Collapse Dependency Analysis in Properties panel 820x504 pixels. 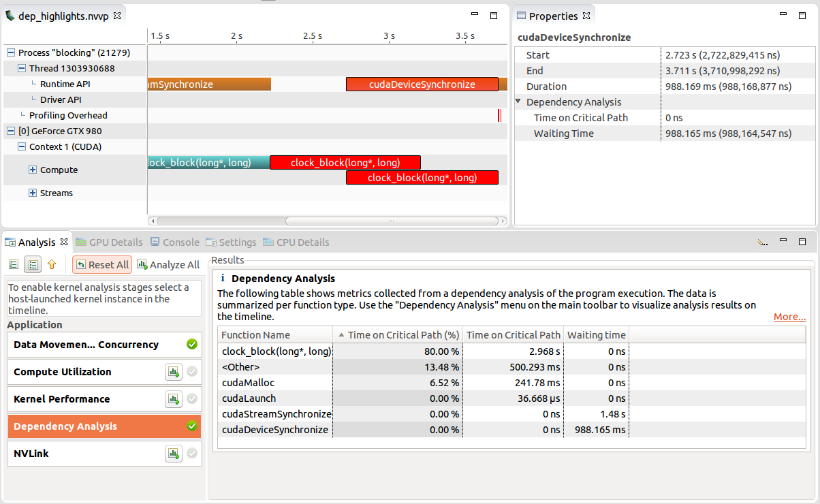[x=518, y=101]
